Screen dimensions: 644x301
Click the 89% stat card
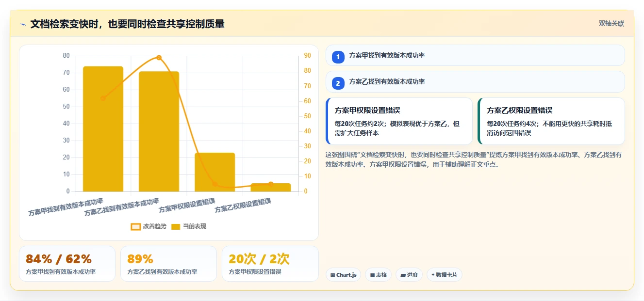coord(168,264)
